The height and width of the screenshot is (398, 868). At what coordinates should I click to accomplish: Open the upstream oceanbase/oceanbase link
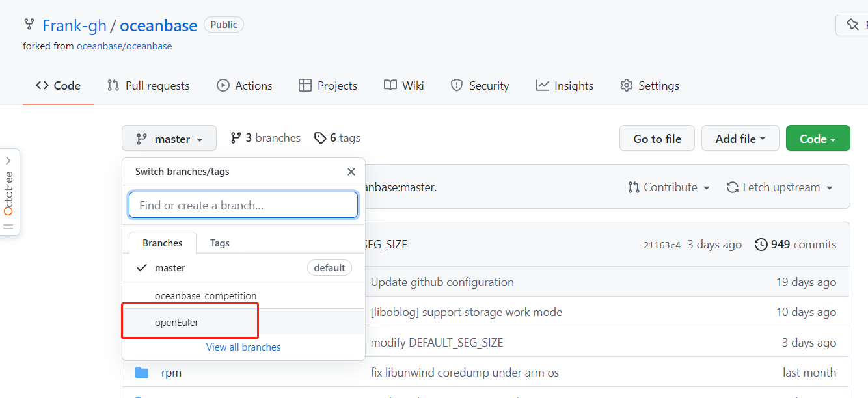point(124,46)
